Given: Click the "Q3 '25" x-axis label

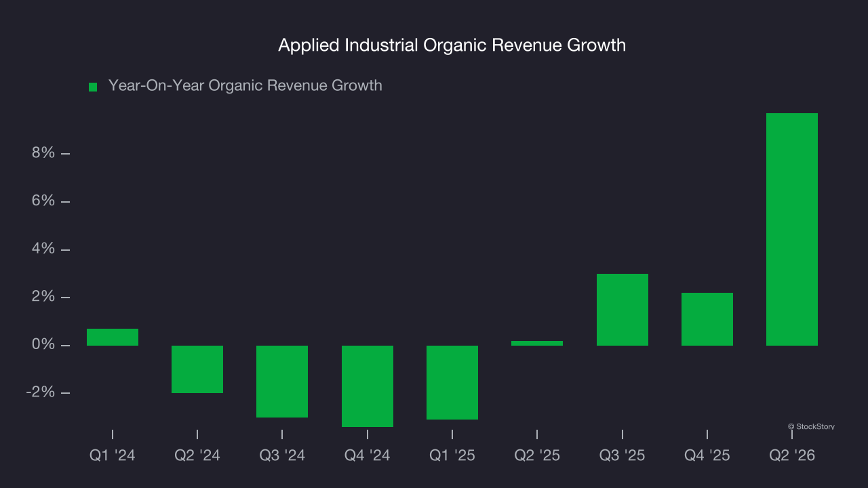Looking at the screenshot, I should click(x=623, y=455).
